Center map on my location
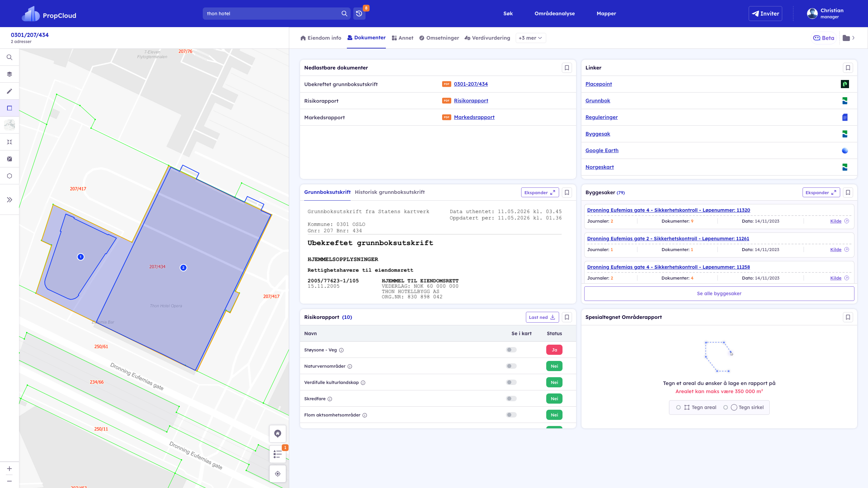Image resolution: width=868 pixels, height=488 pixels. point(278,474)
